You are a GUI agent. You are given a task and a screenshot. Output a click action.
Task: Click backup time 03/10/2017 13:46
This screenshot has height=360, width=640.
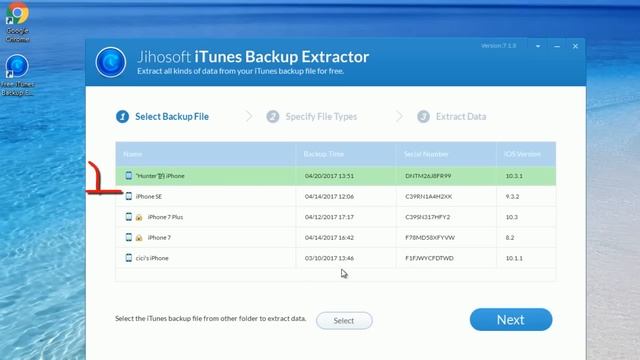point(329,258)
